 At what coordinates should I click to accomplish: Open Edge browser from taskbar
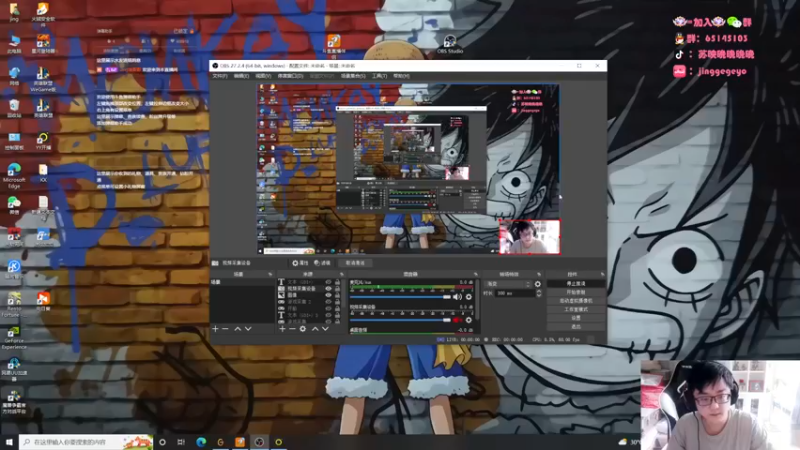[201, 442]
